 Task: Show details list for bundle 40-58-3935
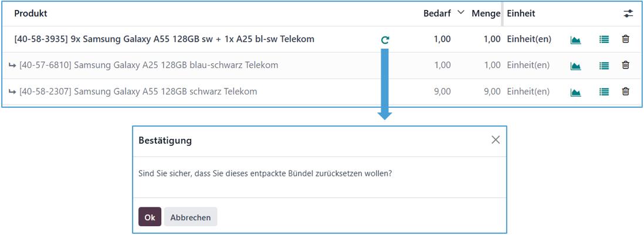(x=604, y=40)
